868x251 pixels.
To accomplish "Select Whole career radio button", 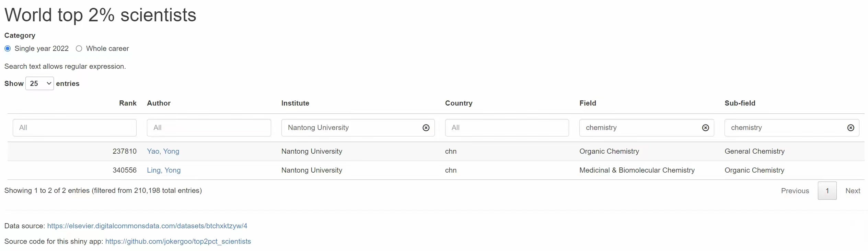I will coord(79,48).
